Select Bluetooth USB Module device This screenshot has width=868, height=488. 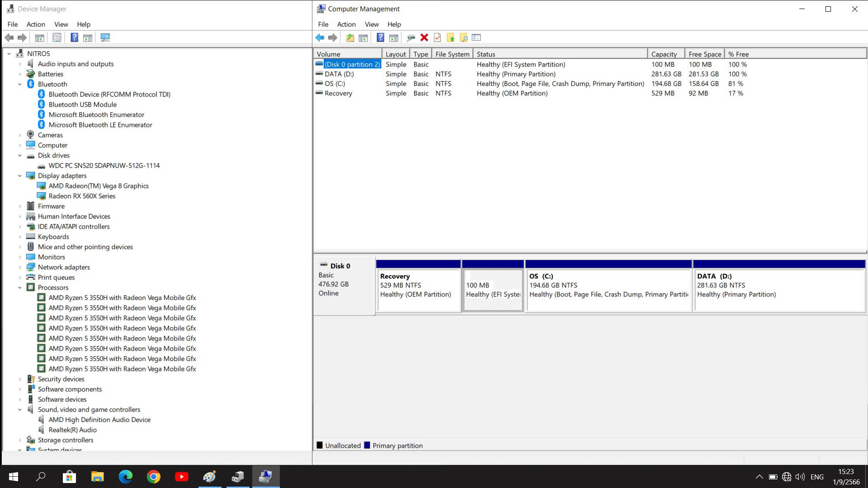[83, 104]
